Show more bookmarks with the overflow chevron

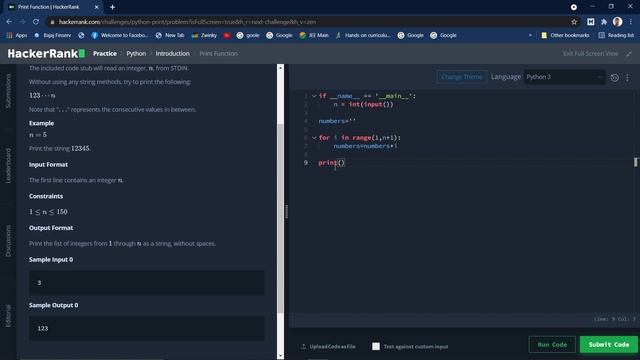pyautogui.click(x=530, y=36)
